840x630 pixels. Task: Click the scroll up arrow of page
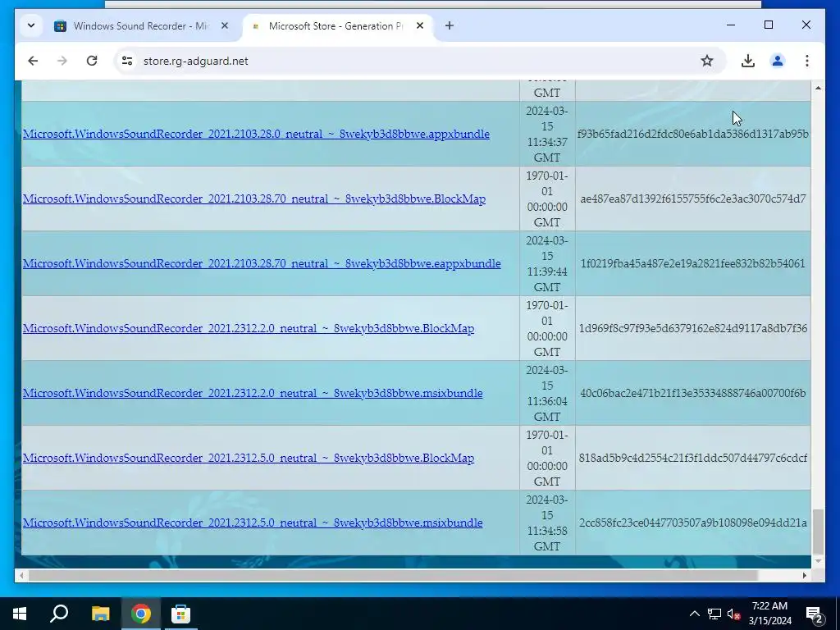[x=818, y=87]
